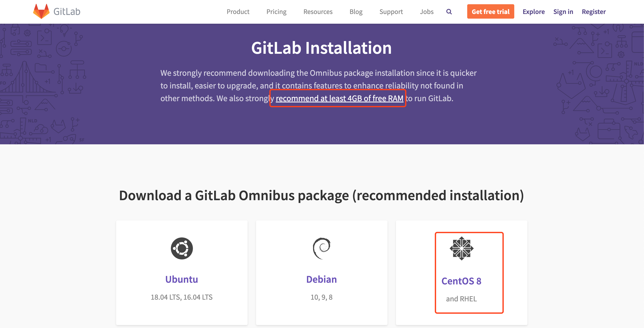644x328 pixels.
Task: Open the Resources menu
Action: click(x=318, y=11)
